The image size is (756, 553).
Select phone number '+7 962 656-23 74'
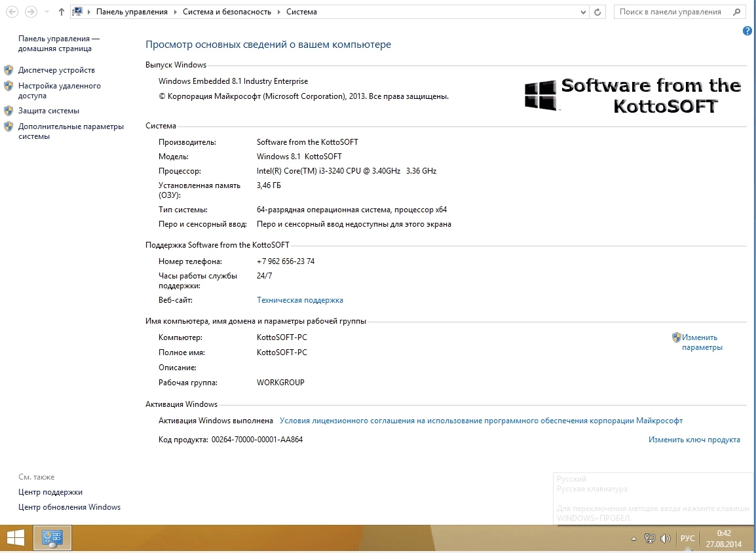[286, 261]
